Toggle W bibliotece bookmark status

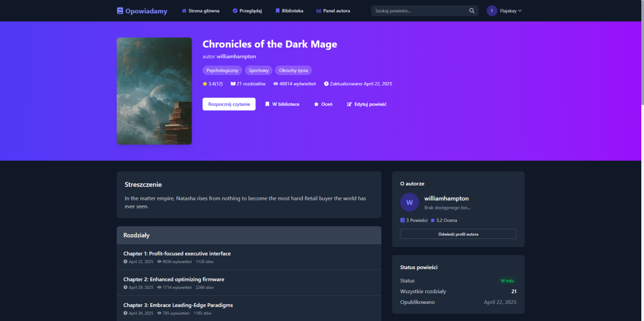coord(282,104)
